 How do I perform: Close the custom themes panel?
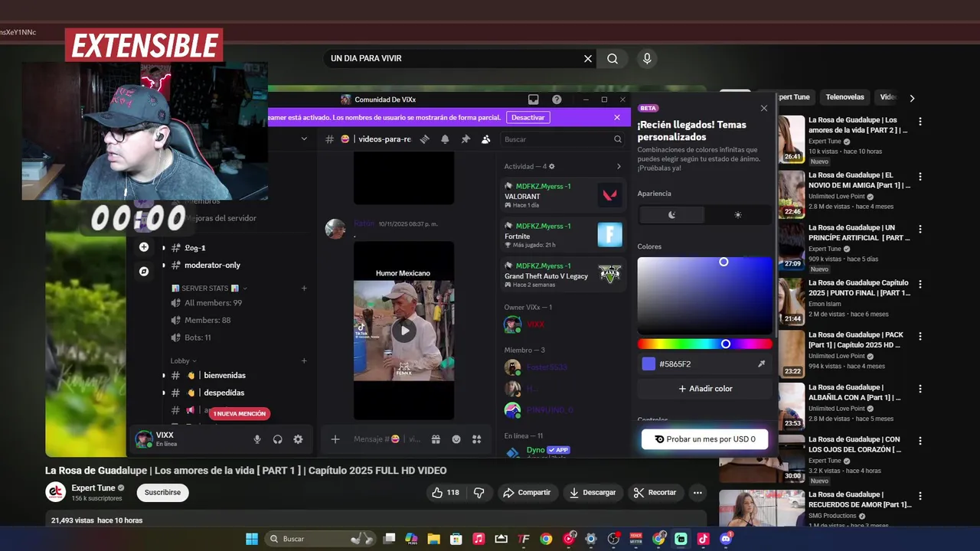pyautogui.click(x=763, y=108)
